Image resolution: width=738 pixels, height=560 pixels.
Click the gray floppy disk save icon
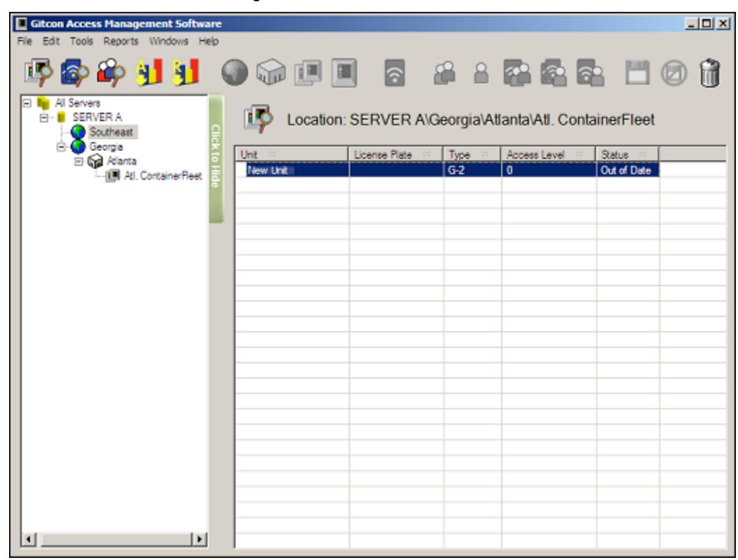pos(637,73)
